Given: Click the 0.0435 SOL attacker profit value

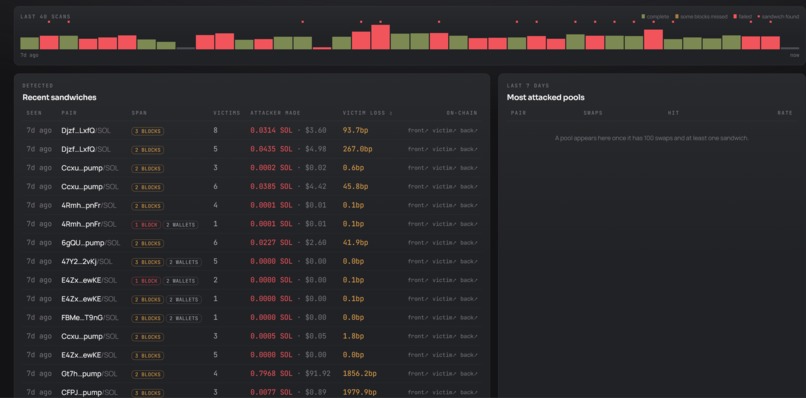Looking at the screenshot, I should click(271, 149).
